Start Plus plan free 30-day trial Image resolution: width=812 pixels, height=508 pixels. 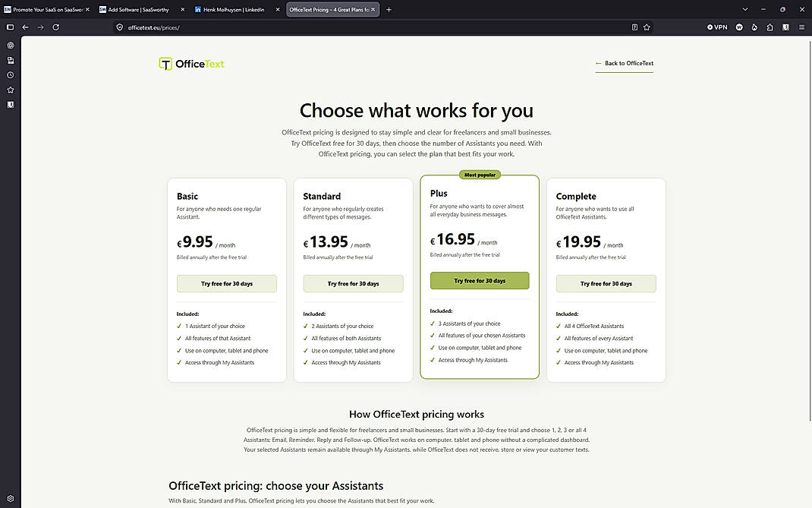pyautogui.click(x=480, y=280)
